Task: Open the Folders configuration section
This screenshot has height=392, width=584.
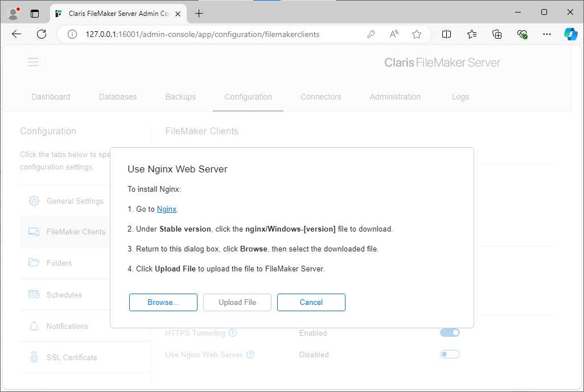Action: point(58,263)
